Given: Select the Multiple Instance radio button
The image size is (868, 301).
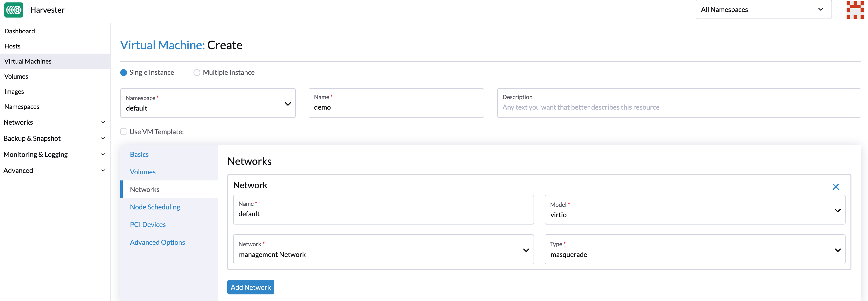Looking at the screenshot, I should point(197,72).
